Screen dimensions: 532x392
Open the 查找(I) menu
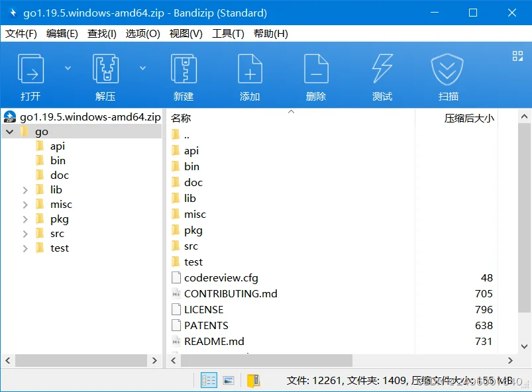pyautogui.click(x=102, y=34)
